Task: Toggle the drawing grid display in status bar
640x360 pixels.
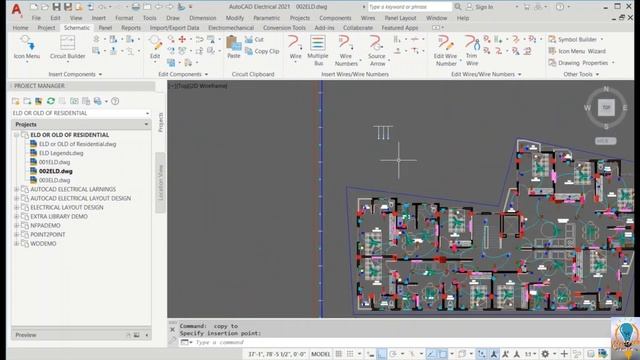Action: pyautogui.click(x=339, y=354)
